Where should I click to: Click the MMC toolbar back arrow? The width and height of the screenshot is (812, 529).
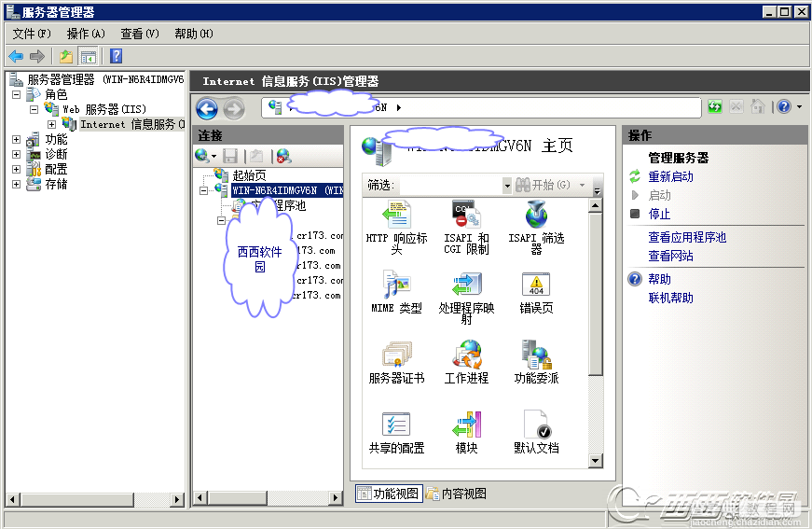[x=17, y=56]
